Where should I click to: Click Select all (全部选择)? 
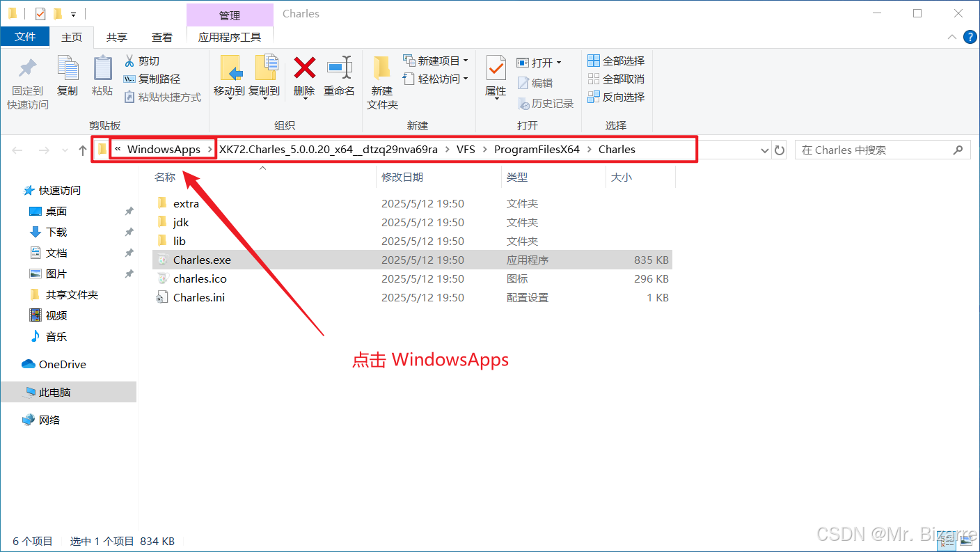click(616, 61)
